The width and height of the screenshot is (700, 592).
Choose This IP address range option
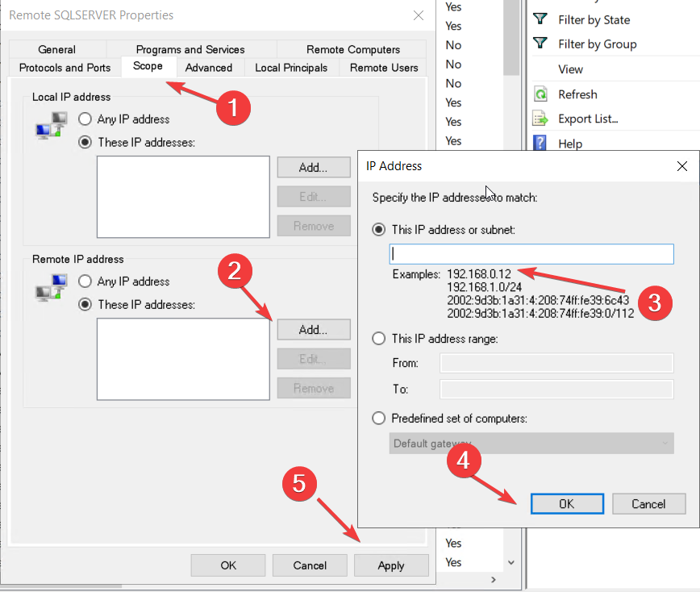(x=378, y=339)
